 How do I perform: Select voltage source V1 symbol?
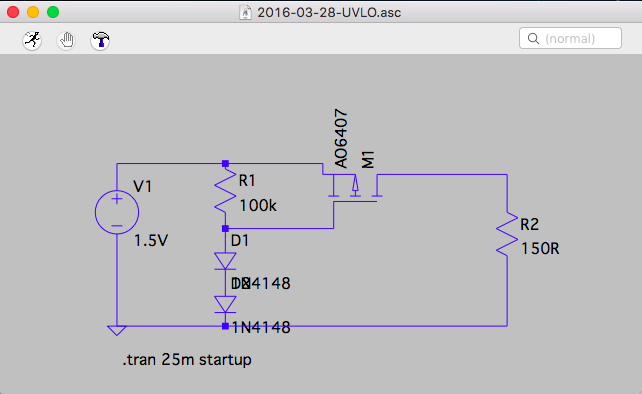point(117,212)
